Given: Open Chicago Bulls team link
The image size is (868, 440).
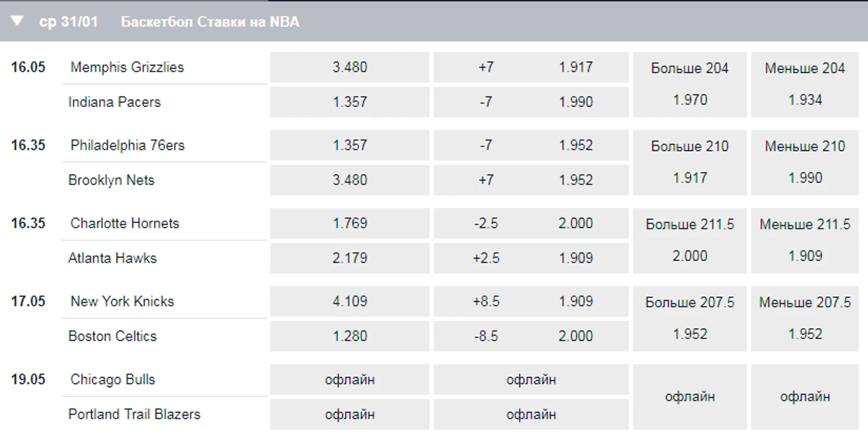Looking at the screenshot, I should [x=112, y=379].
